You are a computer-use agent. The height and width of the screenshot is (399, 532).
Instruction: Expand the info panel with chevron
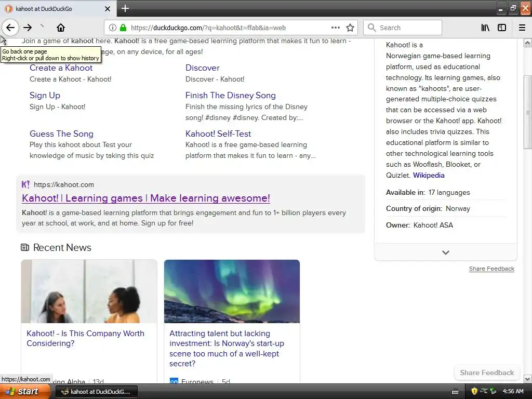[446, 252]
